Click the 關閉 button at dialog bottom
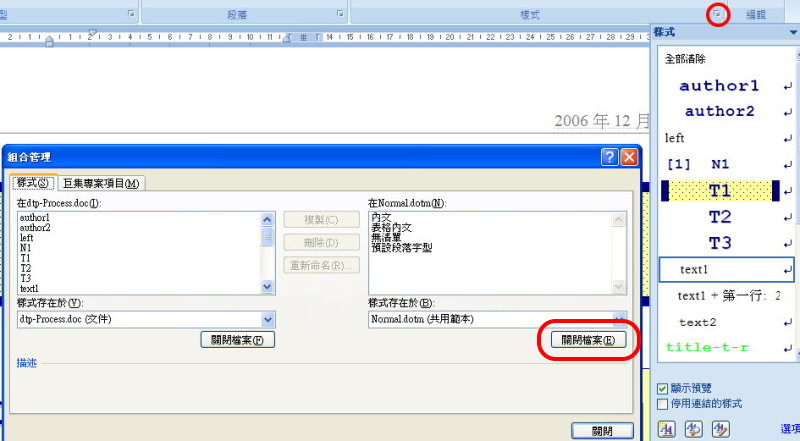Viewport: 800px width, 441px height. [x=602, y=430]
